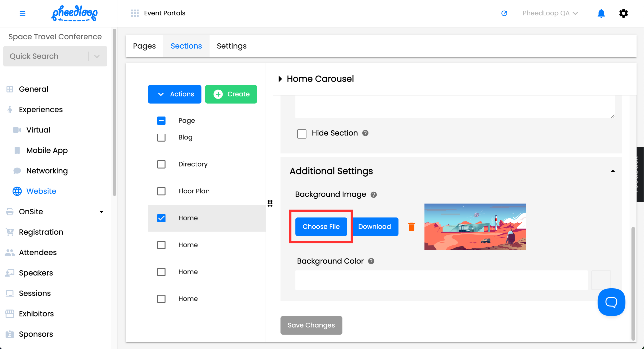
Task: Click the section editor scrollbar on the right
Action: click(x=633, y=283)
